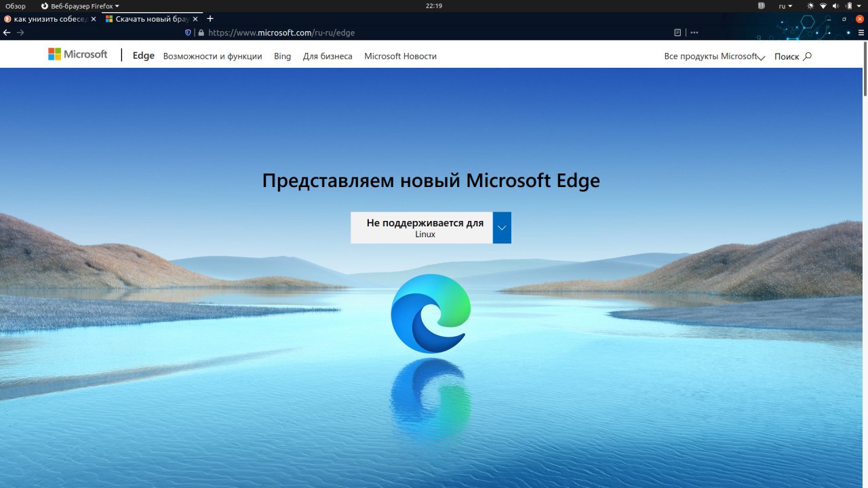Close the 'как унизить собесед' tab
Image resolution: width=868 pixels, height=488 pixels.
[94, 19]
